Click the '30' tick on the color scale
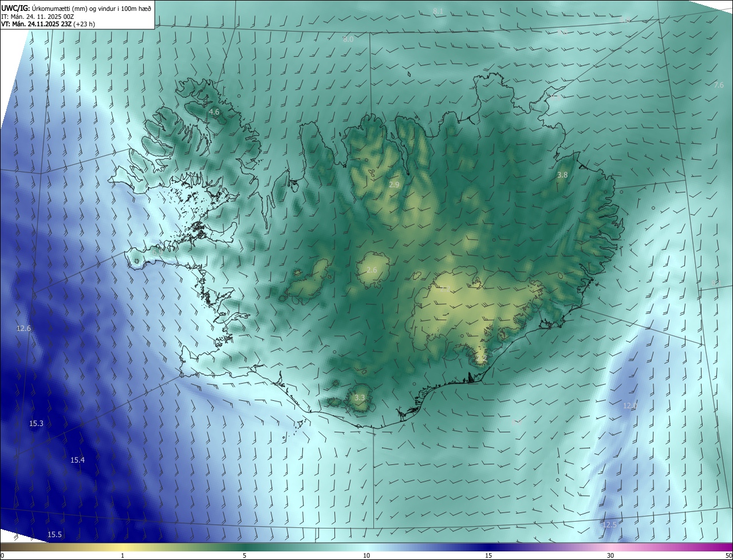Screen dimensions: 733x560 point(610,555)
